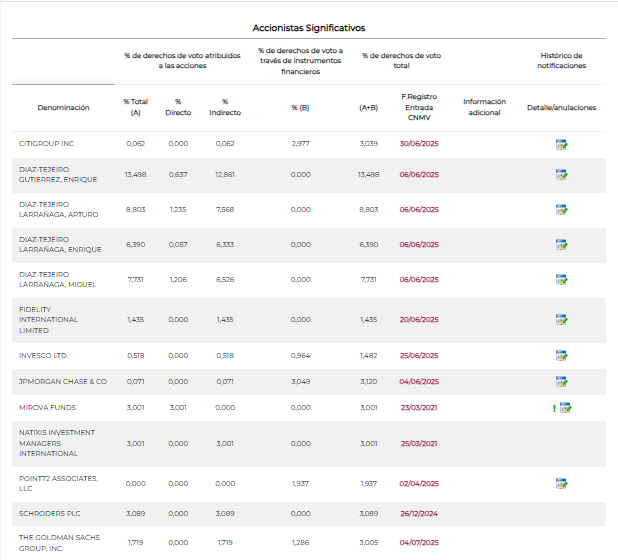The image size is (618, 560).
Task: Click the Información adicional column header
Action: click(484, 107)
